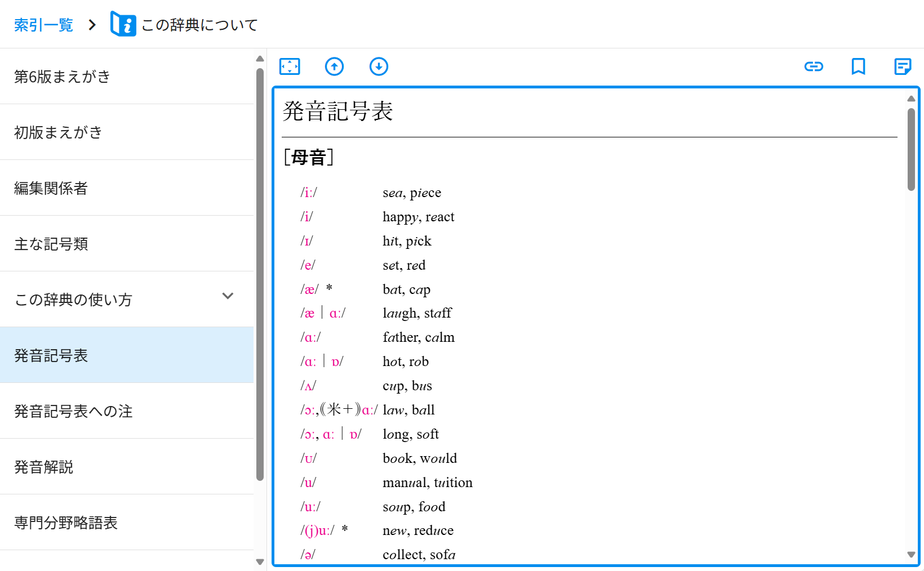This screenshot has width=924, height=571.
Task: Click the example words "law, ball"
Action: click(408, 410)
